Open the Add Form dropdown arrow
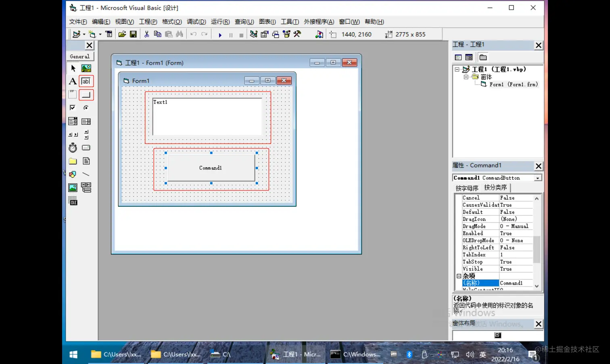The width and height of the screenshot is (610, 364). [100, 34]
